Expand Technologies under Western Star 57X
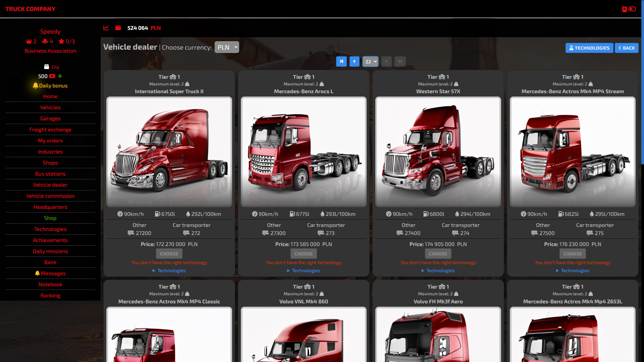Screen dimensions: 644x362 438,270
